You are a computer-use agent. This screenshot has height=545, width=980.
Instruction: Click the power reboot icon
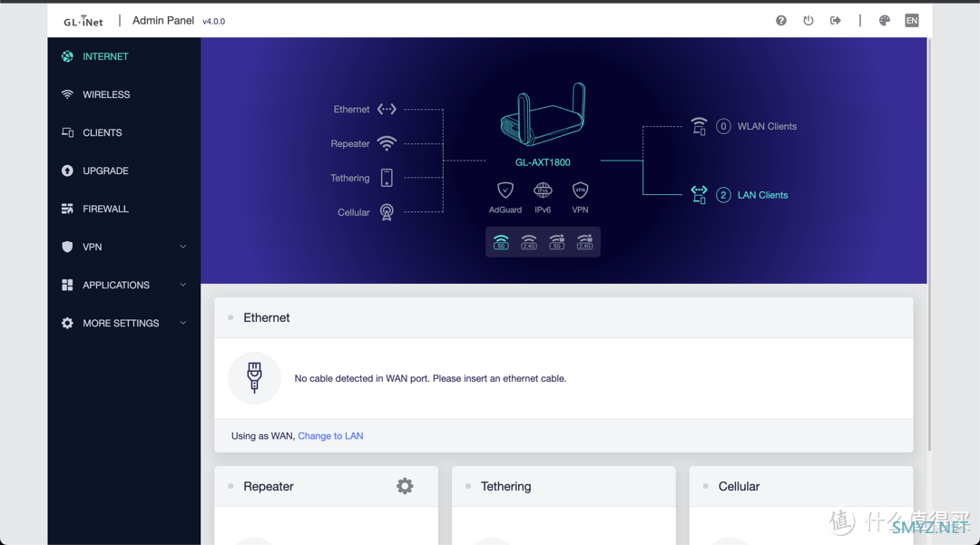point(808,21)
